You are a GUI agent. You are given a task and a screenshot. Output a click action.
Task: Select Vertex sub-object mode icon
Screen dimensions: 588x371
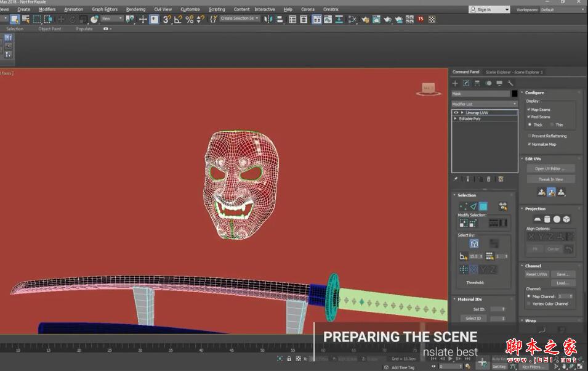coord(464,206)
